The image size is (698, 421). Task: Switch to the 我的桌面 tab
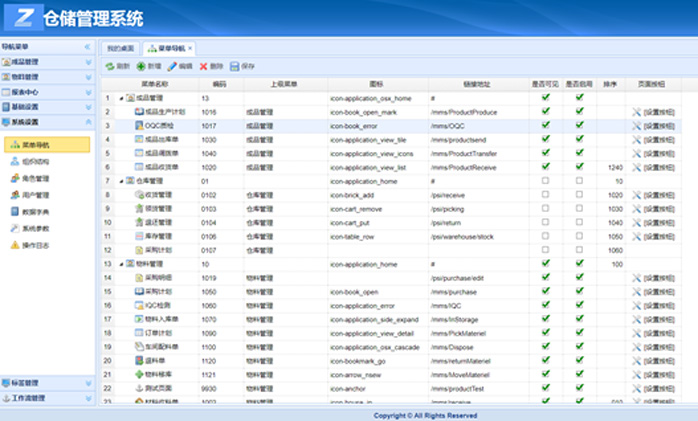(x=120, y=48)
